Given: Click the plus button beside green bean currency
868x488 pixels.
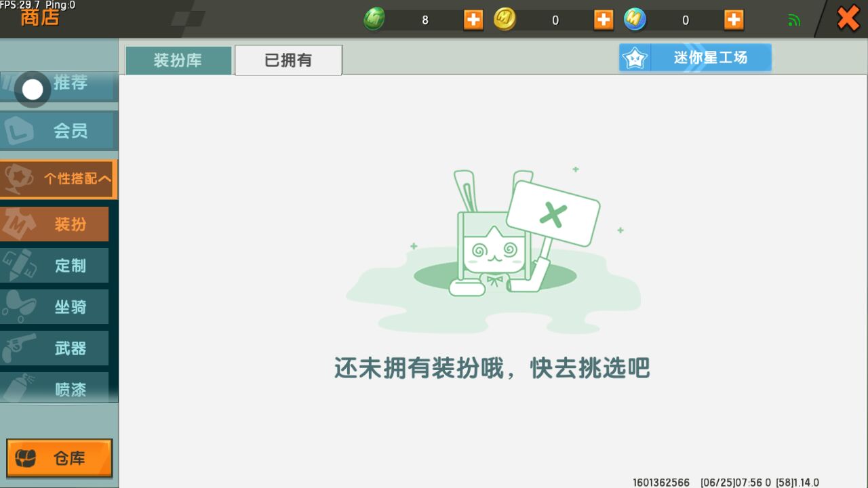Looking at the screenshot, I should pos(473,20).
